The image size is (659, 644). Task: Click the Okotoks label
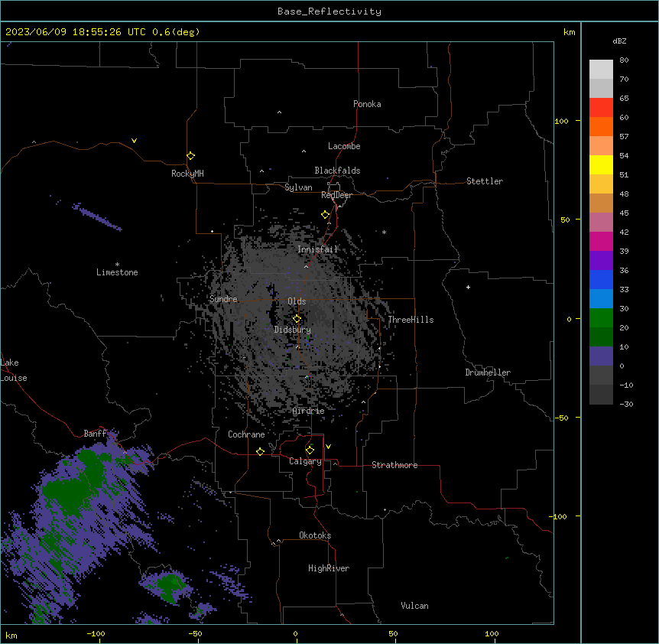point(315,535)
